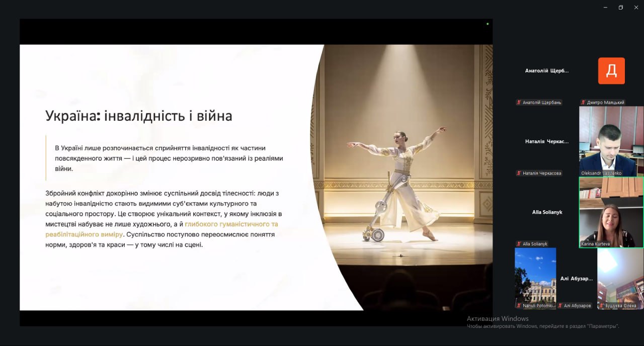
Task: Click muted mic icon beside Алі Абузаров
Action: point(560,306)
